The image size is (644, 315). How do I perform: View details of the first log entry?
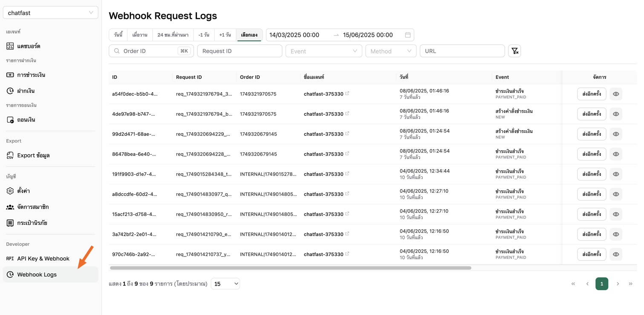pos(615,93)
